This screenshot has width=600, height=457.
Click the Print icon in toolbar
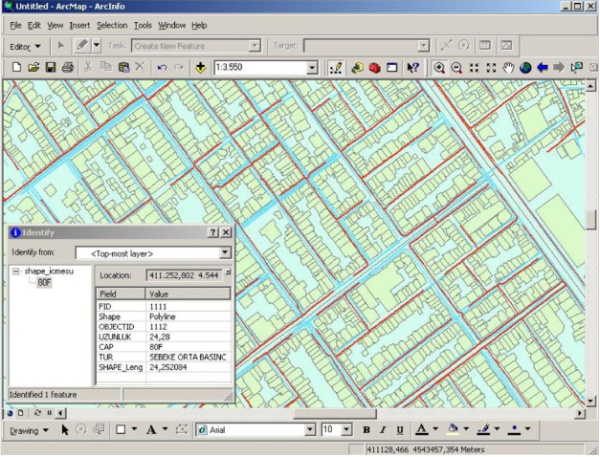pos(67,67)
